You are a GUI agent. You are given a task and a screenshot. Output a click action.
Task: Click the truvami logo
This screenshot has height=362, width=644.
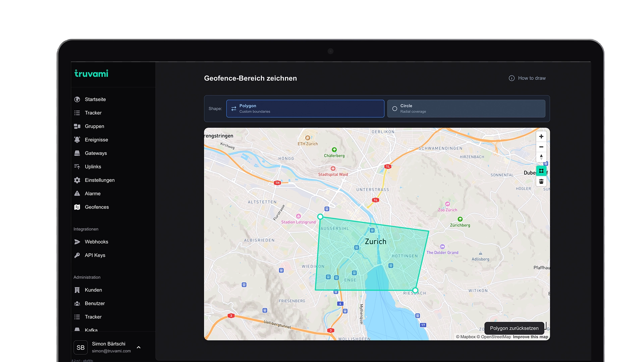click(x=91, y=73)
